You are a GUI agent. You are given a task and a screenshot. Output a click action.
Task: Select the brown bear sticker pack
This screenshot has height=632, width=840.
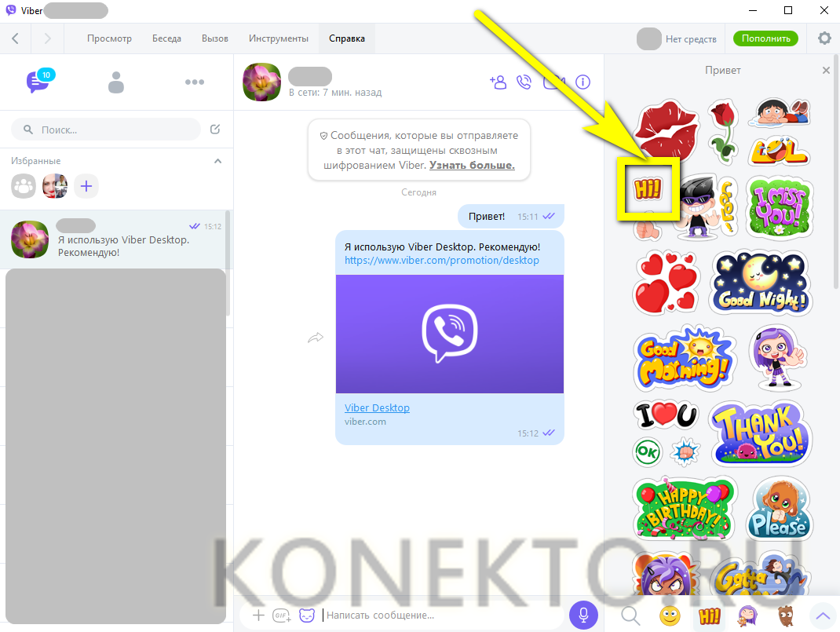(785, 616)
